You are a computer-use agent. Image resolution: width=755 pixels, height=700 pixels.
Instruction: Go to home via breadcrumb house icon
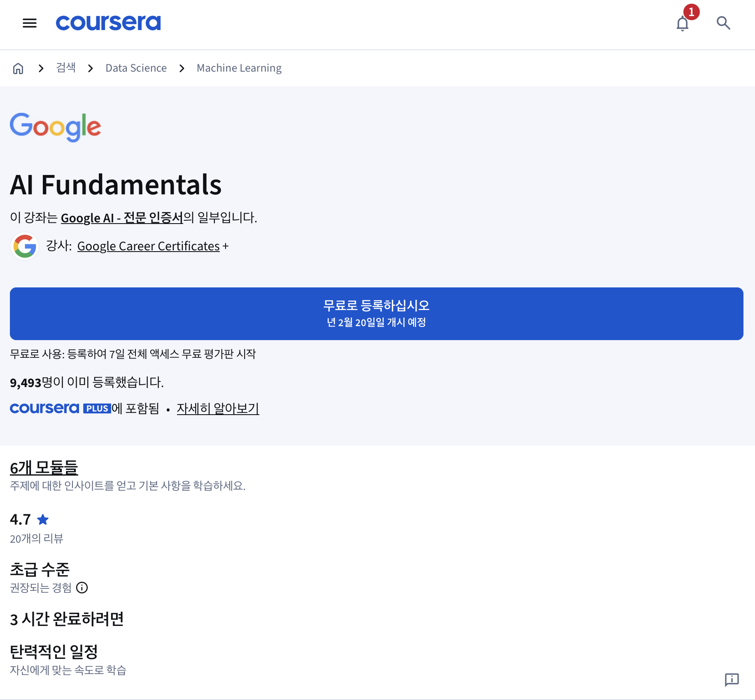[18, 68]
